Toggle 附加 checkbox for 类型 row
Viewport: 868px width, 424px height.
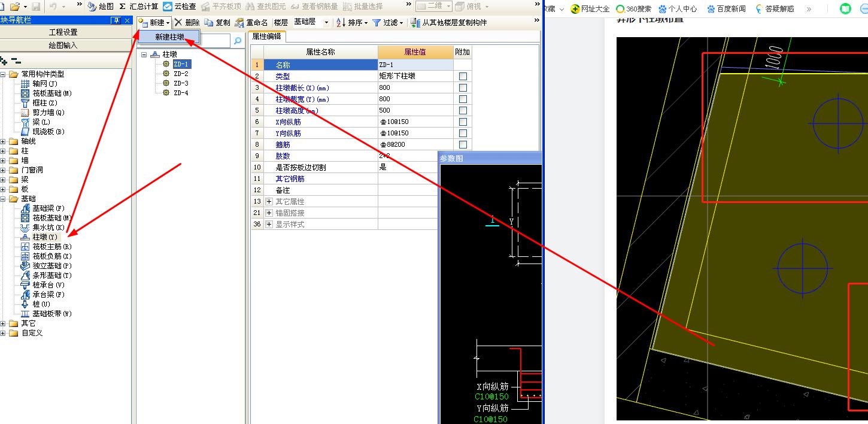(x=463, y=76)
